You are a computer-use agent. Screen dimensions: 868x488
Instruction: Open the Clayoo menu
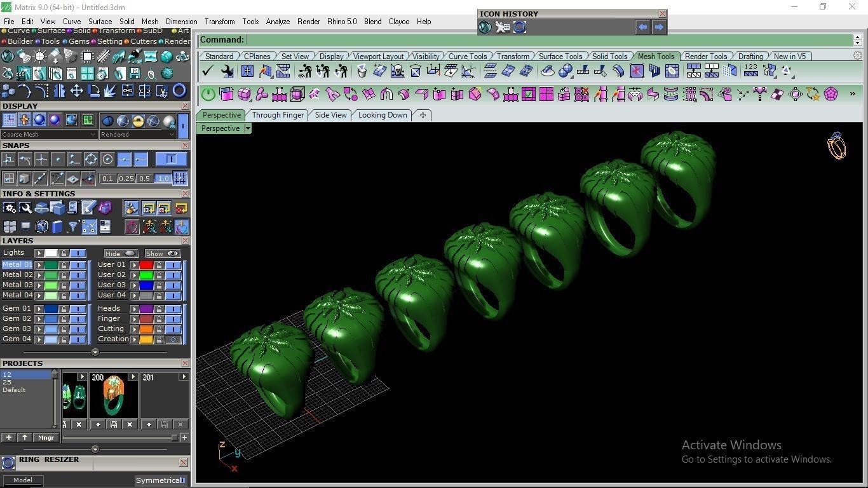(x=399, y=21)
